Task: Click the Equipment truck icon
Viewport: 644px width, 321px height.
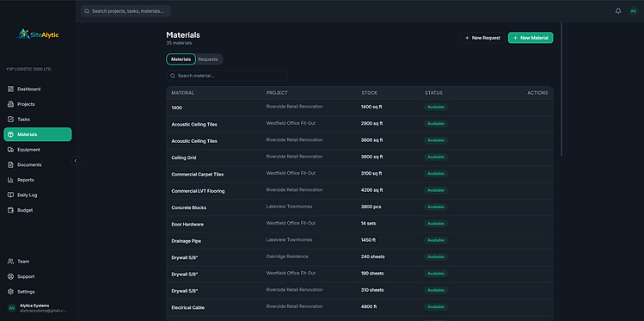Action: (x=10, y=150)
